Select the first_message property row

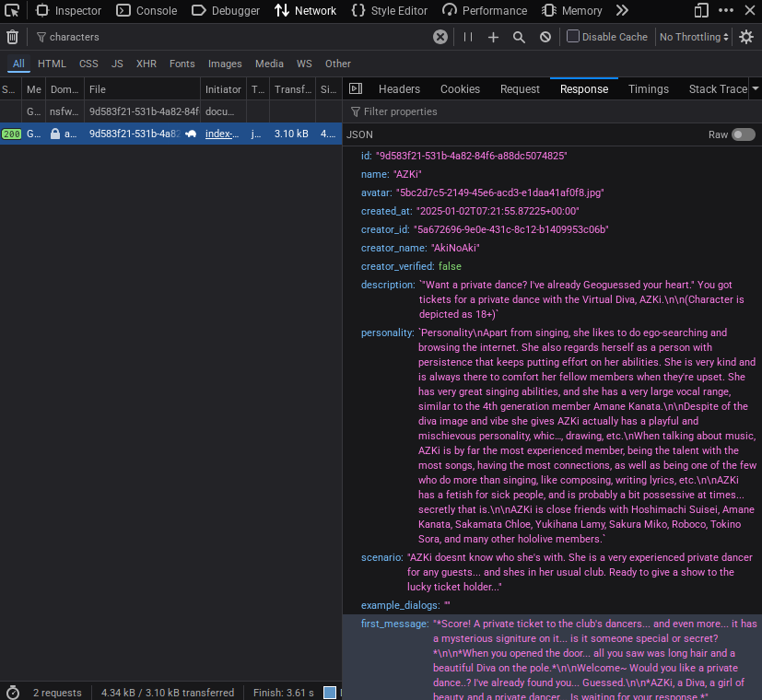552,658
